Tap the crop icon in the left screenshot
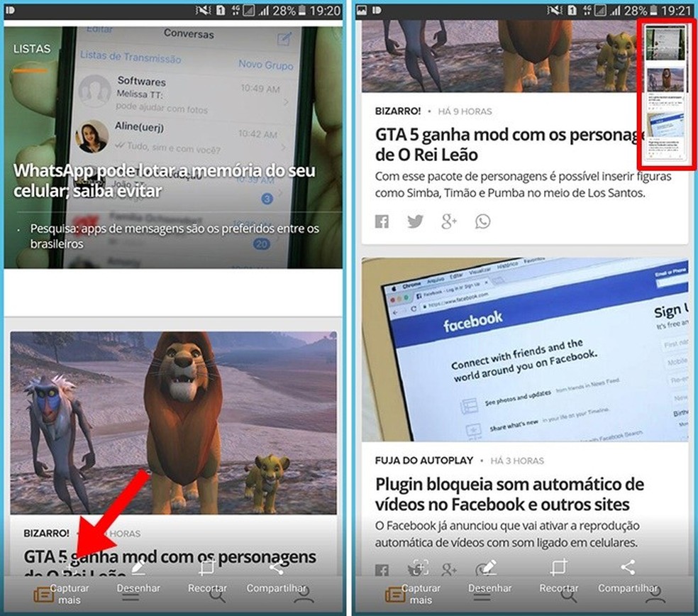 207,568
